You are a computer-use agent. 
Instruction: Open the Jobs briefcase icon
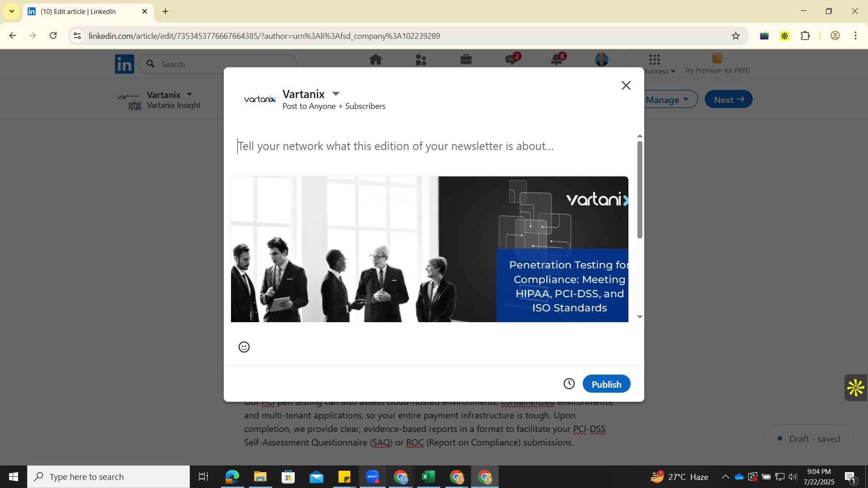coord(466,60)
